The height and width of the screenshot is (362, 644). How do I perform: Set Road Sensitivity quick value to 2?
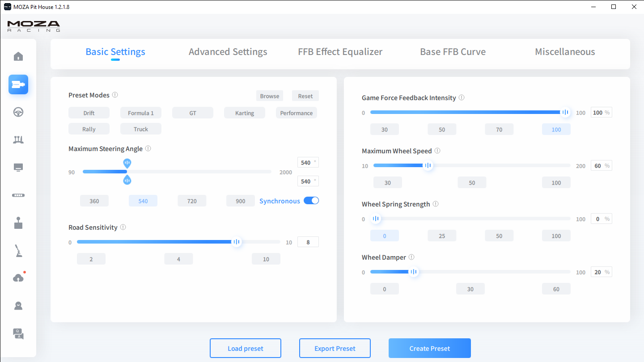(91, 259)
